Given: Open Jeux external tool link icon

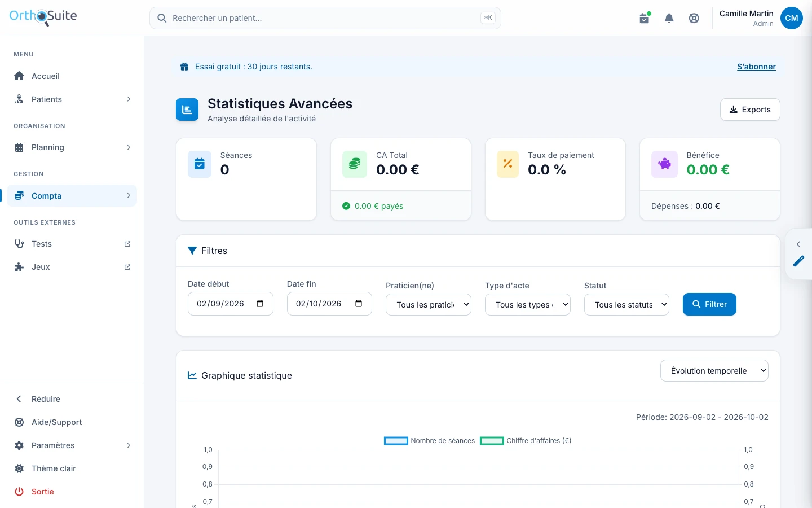Looking at the screenshot, I should click(127, 267).
